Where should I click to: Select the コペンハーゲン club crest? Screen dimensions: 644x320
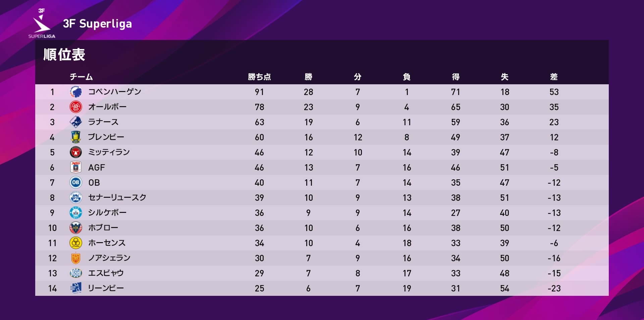(76, 92)
